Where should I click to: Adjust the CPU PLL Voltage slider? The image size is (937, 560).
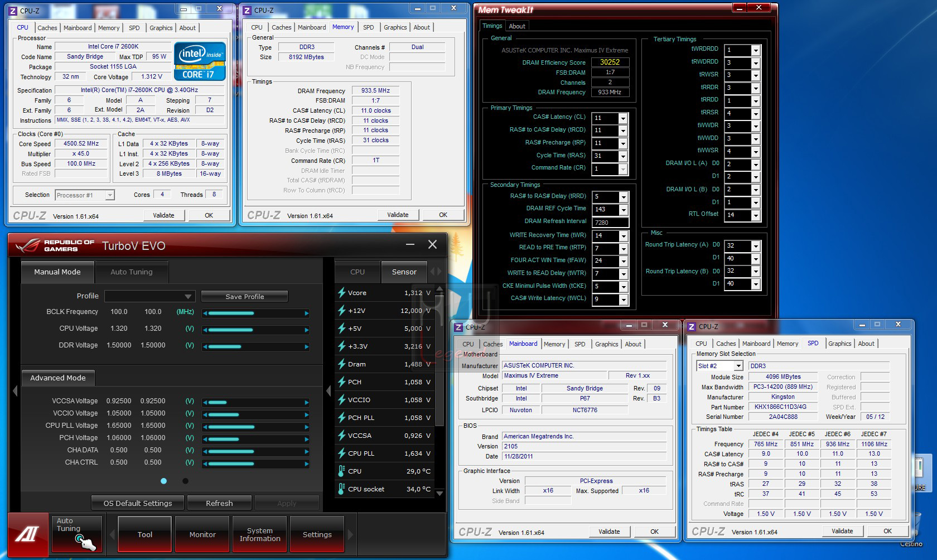256,427
